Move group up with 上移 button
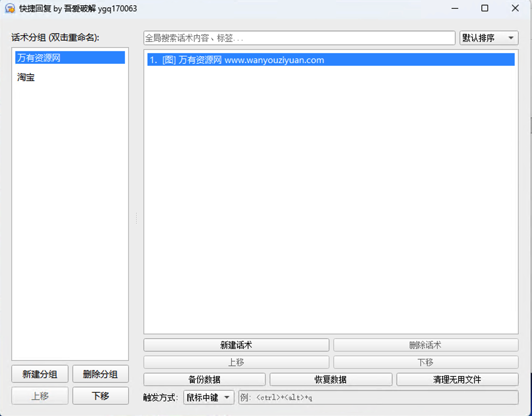The height and width of the screenshot is (416, 532). click(40, 396)
